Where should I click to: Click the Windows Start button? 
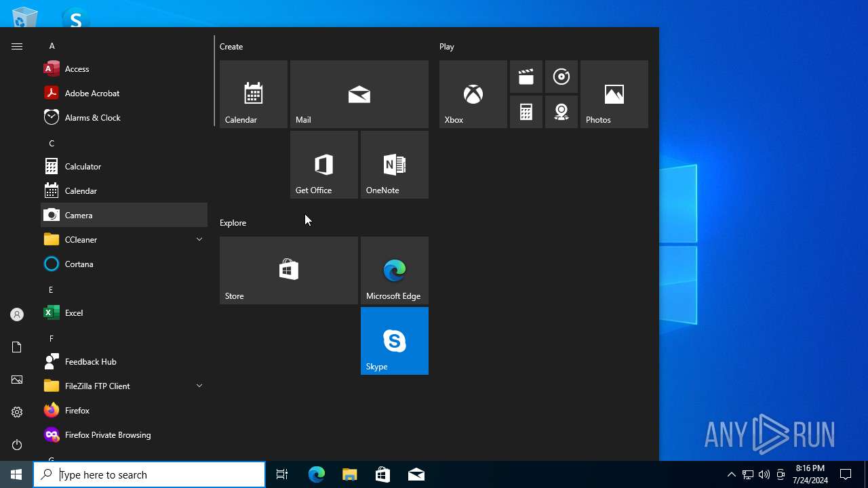[16, 474]
